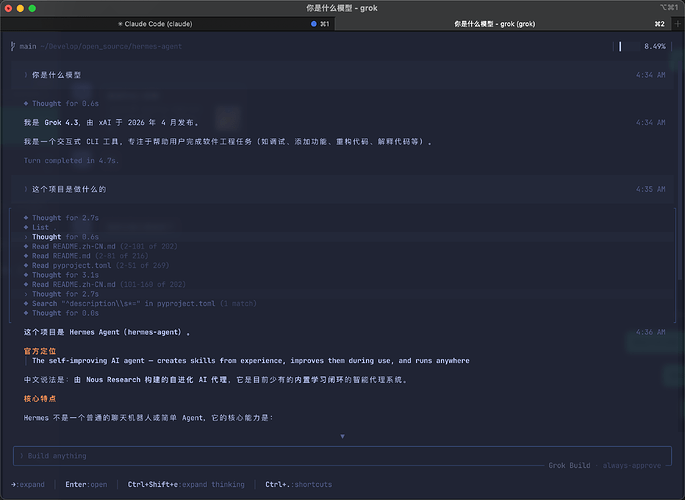Open 'Read pyproject.toml' entry
The image size is (685, 500).
tap(97, 266)
